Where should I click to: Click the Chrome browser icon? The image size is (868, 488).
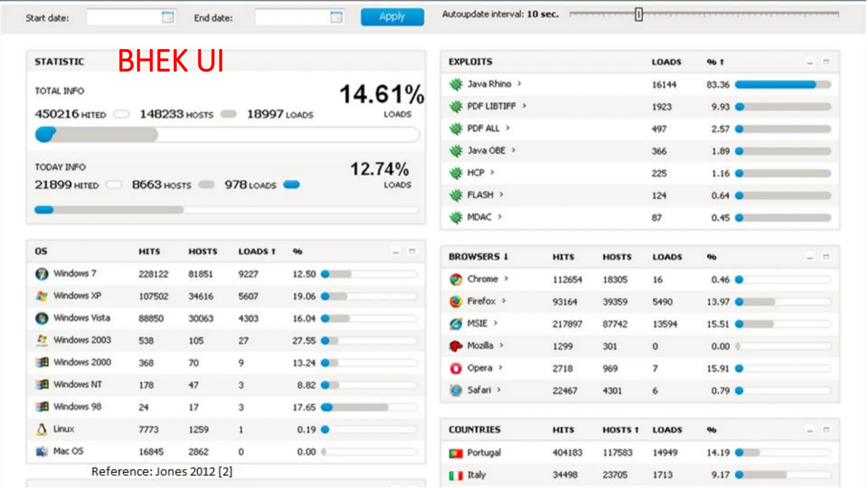[456, 279]
